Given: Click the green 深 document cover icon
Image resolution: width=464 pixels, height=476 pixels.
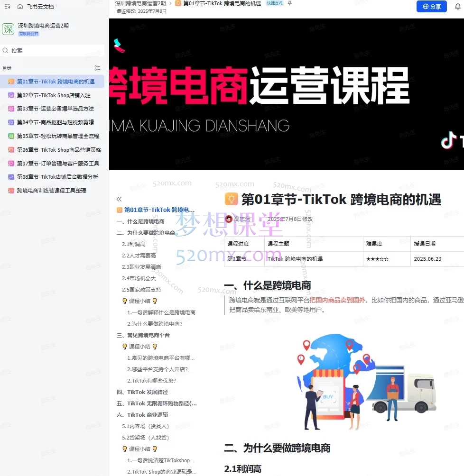Looking at the screenshot, I should (x=8, y=29).
